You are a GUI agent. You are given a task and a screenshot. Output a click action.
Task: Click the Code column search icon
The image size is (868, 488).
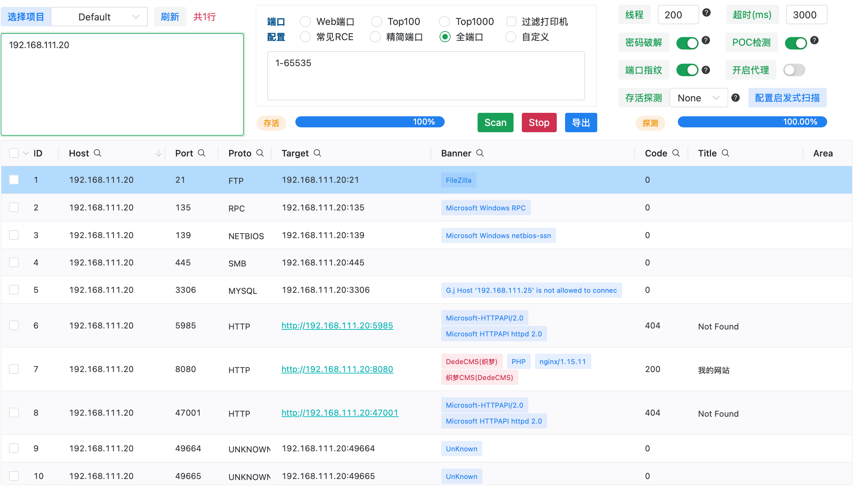[676, 153]
